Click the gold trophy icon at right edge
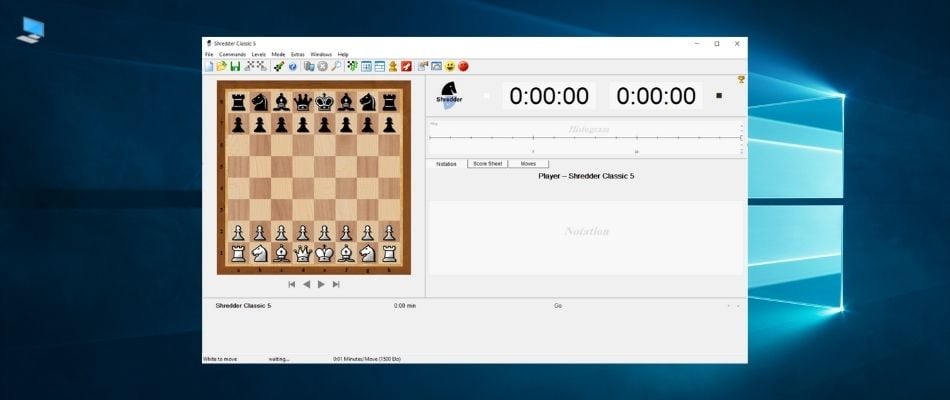 pyautogui.click(x=741, y=79)
